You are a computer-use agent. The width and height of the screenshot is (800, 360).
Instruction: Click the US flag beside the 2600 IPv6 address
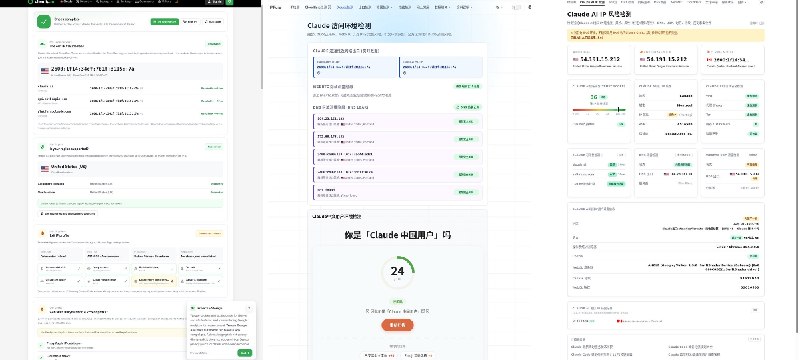(45, 71)
